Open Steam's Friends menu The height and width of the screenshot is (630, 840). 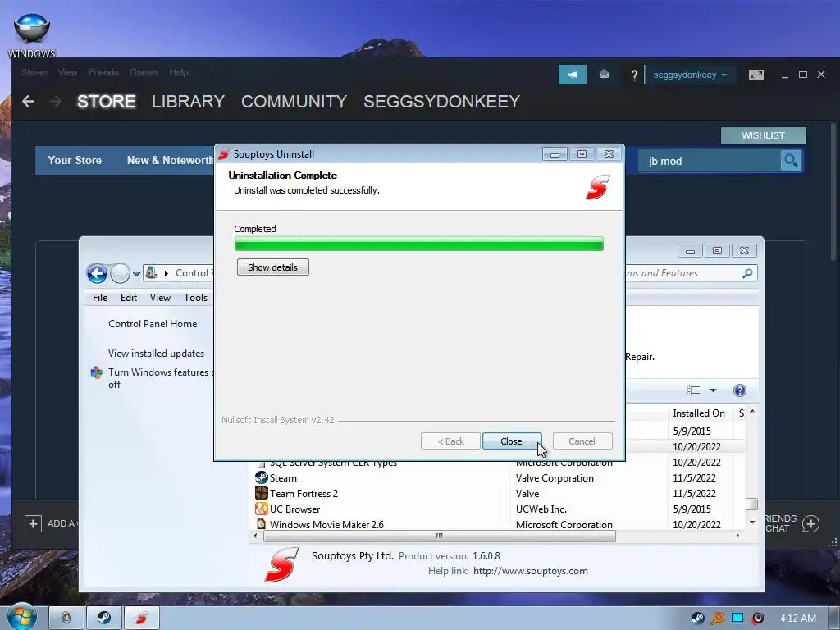point(103,72)
